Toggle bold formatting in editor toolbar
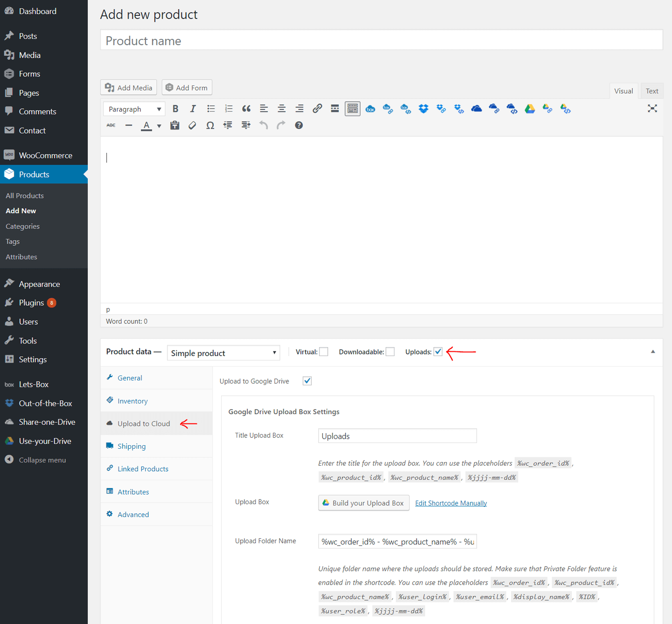Viewport: 672px width, 624px height. (175, 109)
